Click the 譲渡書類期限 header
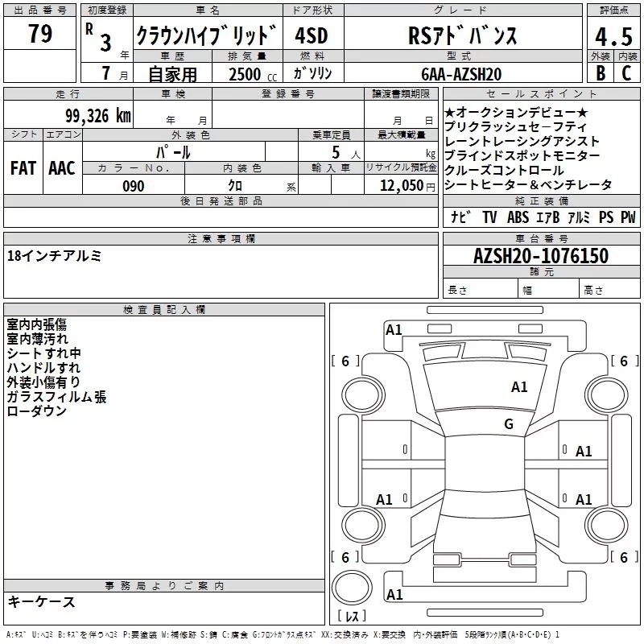Image resolution: width=644 pixels, height=644 pixels. (401, 94)
